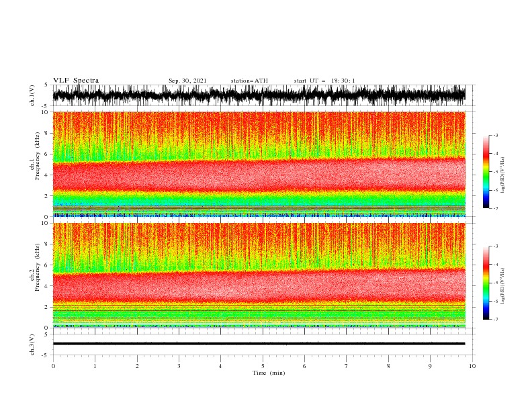
Task: Click the 'Time (min)' axis label
Action: (x=269, y=373)
